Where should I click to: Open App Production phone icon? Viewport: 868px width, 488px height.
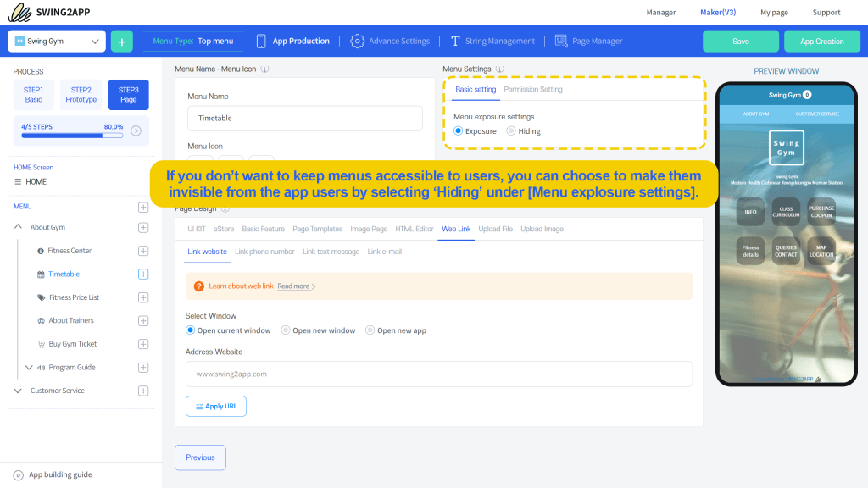pos(261,41)
